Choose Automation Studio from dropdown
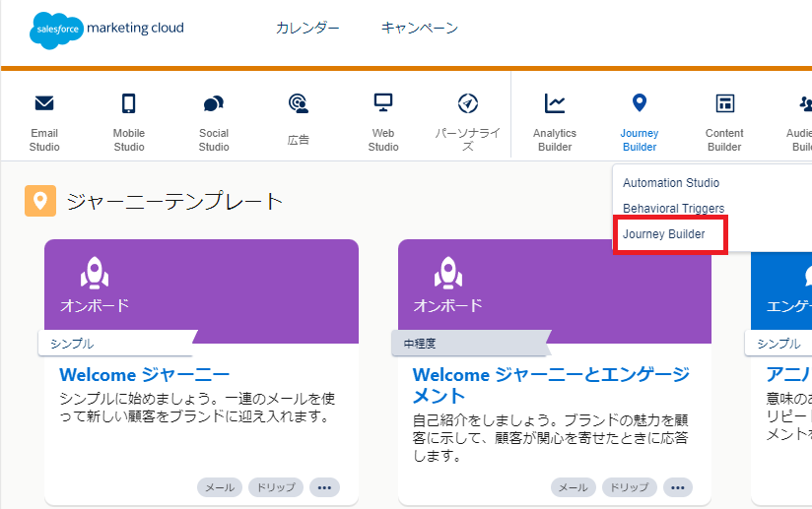This screenshot has width=812, height=509. tap(671, 182)
